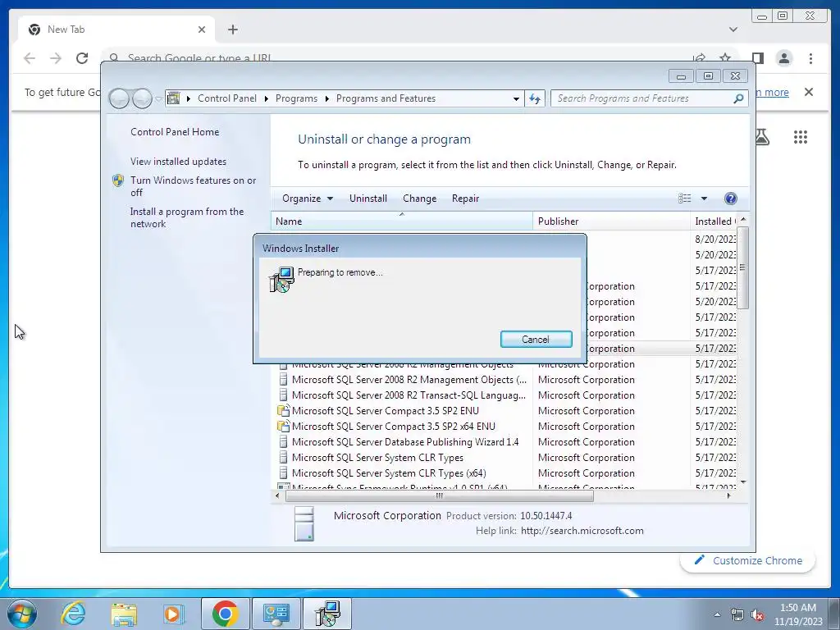The image size is (840, 630).
Task: Bookmark this page with the star icon
Action: 725,58
